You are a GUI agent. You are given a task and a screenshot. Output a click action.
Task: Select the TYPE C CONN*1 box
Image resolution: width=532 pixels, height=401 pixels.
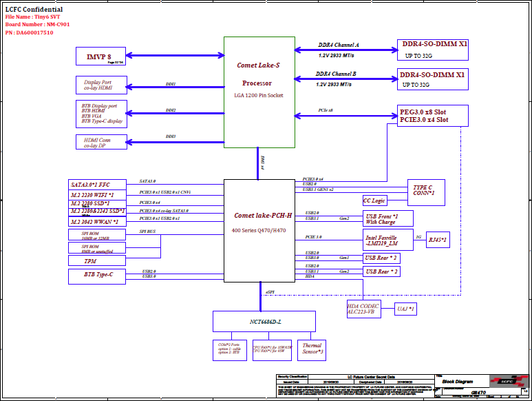426,192
